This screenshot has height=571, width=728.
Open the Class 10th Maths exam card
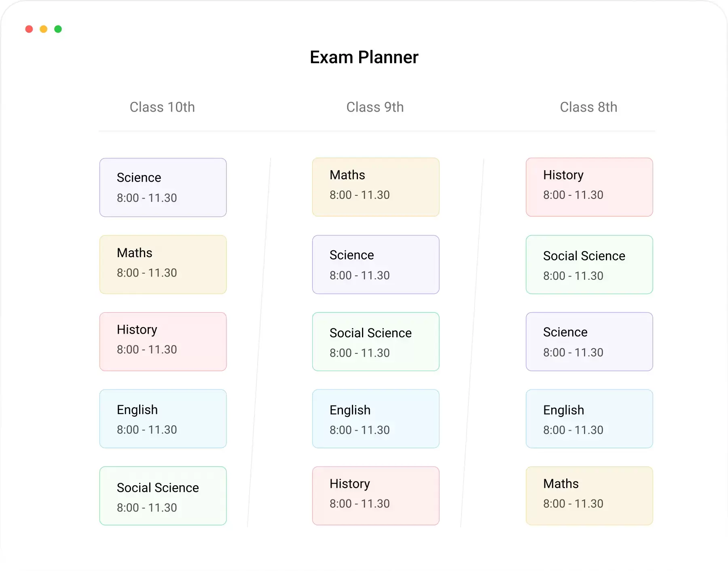click(163, 264)
